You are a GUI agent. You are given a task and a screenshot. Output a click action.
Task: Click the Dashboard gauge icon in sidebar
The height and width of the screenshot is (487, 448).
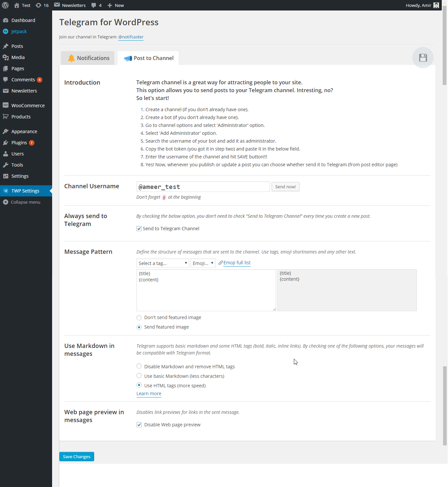click(x=6, y=20)
